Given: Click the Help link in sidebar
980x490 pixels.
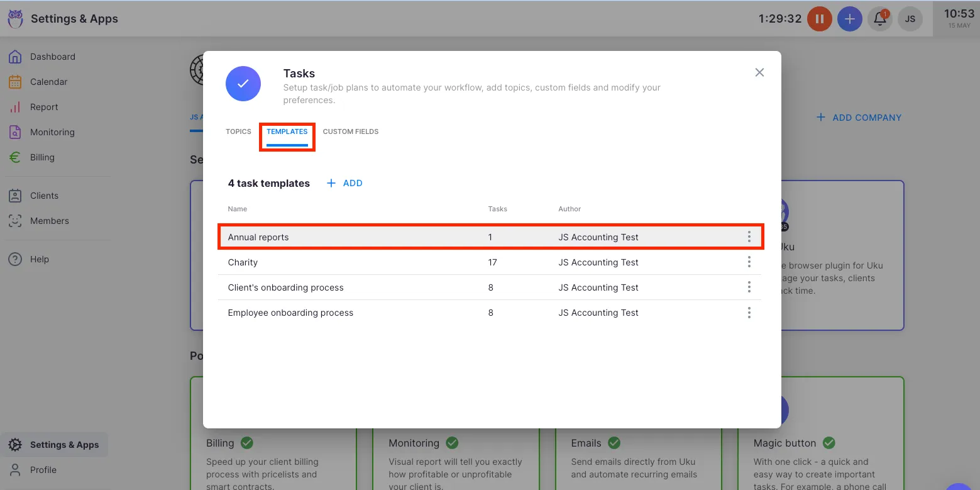Looking at the screenshot, I should coord(39,259).
